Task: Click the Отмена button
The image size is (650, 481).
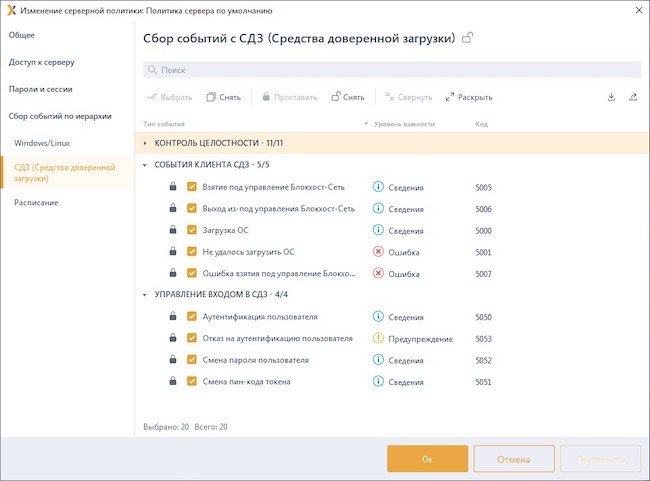Action: tap(513, 459)
